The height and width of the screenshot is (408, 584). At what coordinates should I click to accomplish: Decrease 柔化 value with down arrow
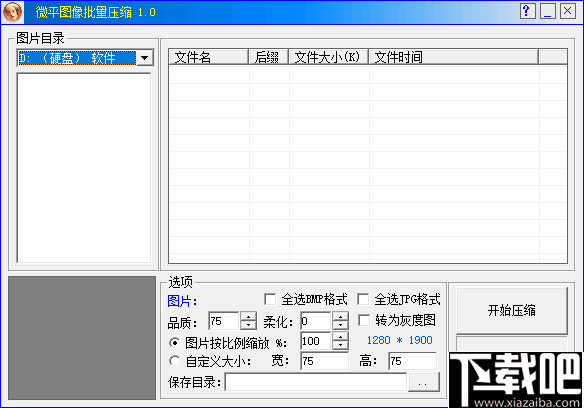coord(340,325)
